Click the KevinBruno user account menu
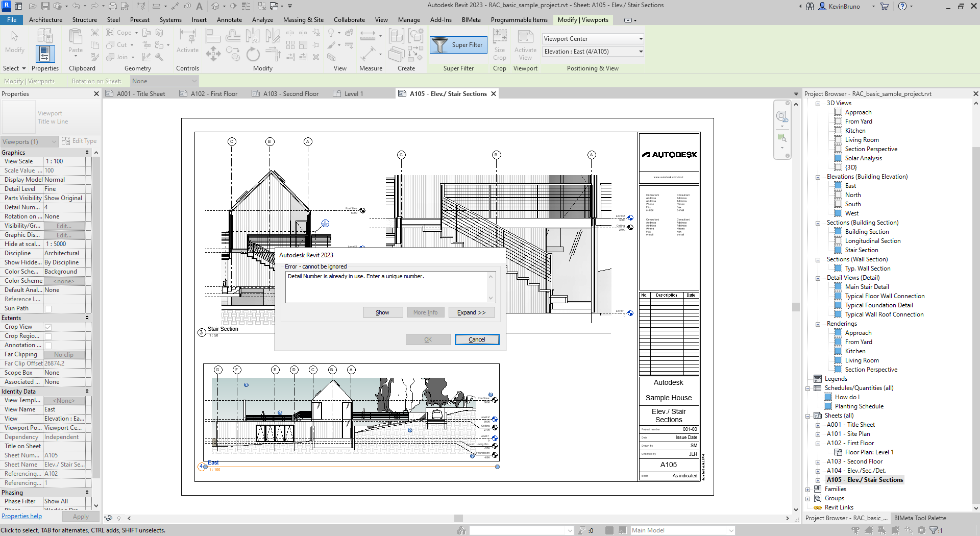Viewport: 980px width, 536px height. point(847,7)
